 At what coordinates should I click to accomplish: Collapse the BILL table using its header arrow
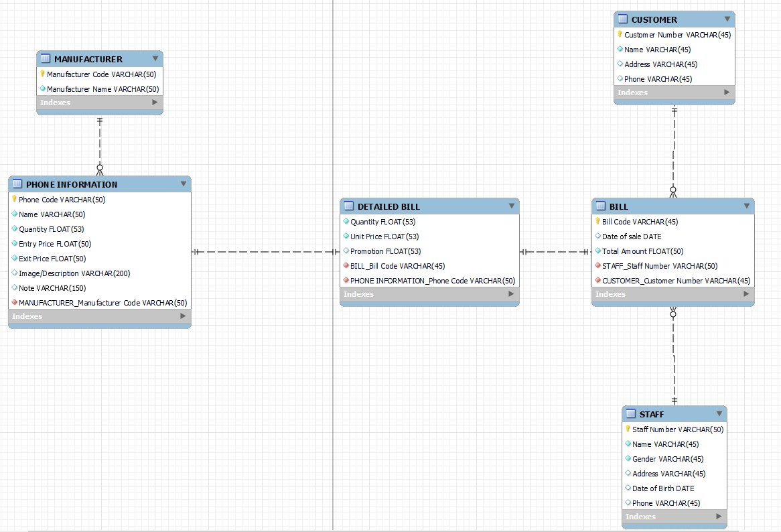click(746, 206)
